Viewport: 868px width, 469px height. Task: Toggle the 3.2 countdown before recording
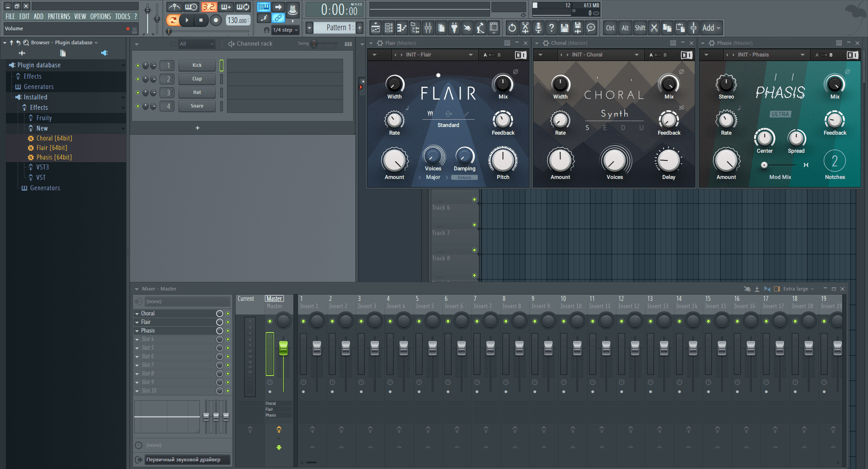point(208,7)
